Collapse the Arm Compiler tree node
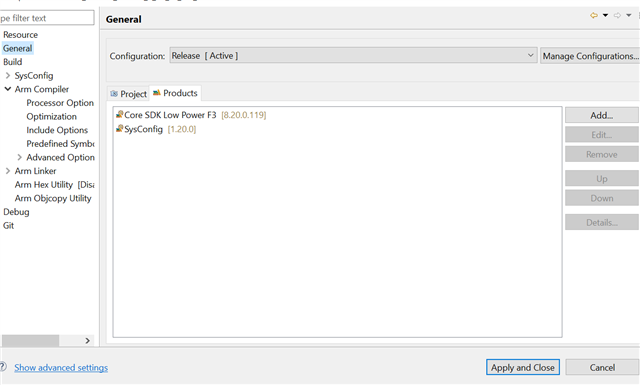This screenshot has width=640, height=385. [x=8, y=89]
